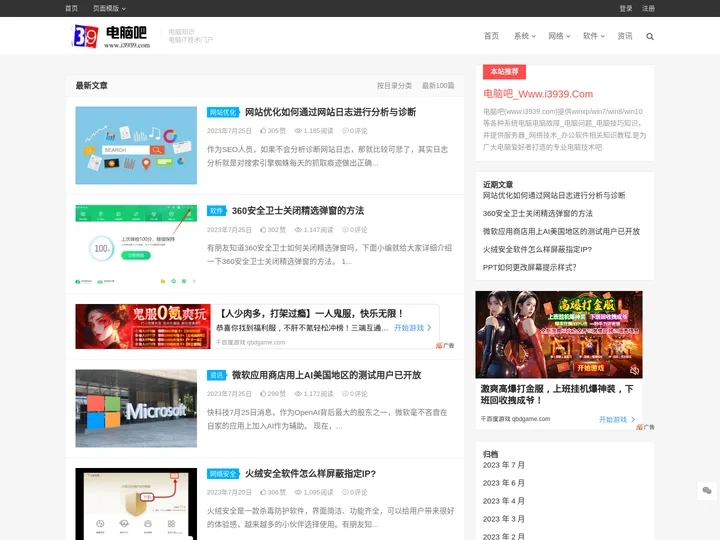720x540 pixels.
Task: Open 资讯 in main navigation menu
Action: coord(624,36)
